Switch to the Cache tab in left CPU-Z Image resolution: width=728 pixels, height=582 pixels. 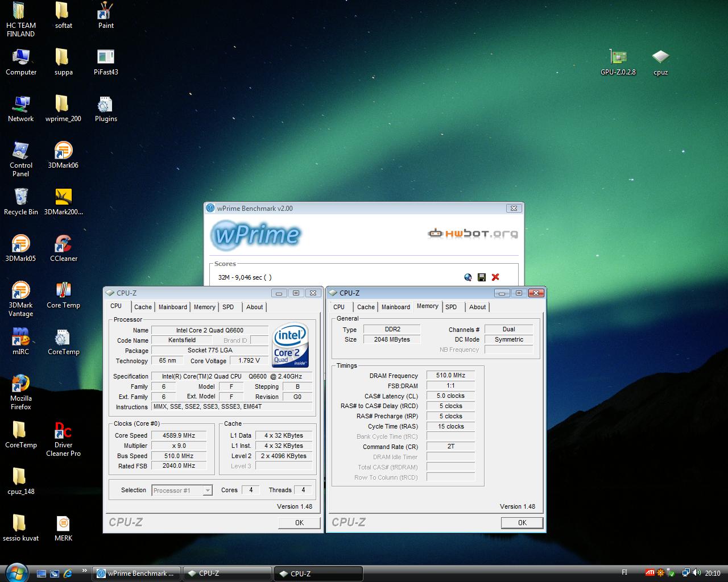[143, 307]
